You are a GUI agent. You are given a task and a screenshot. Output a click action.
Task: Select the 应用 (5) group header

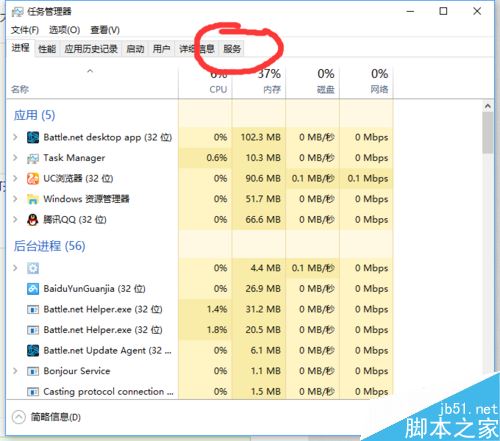coord(34,115)
